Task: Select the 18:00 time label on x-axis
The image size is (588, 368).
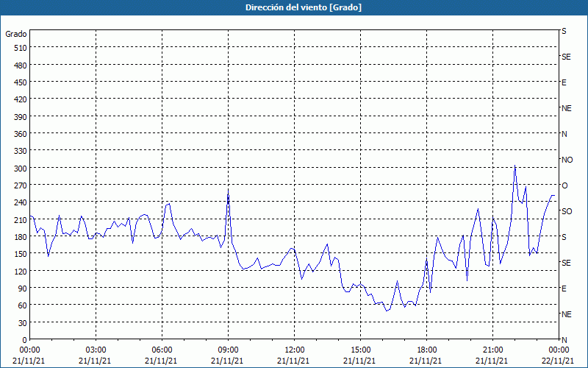Action: (426, 350)
